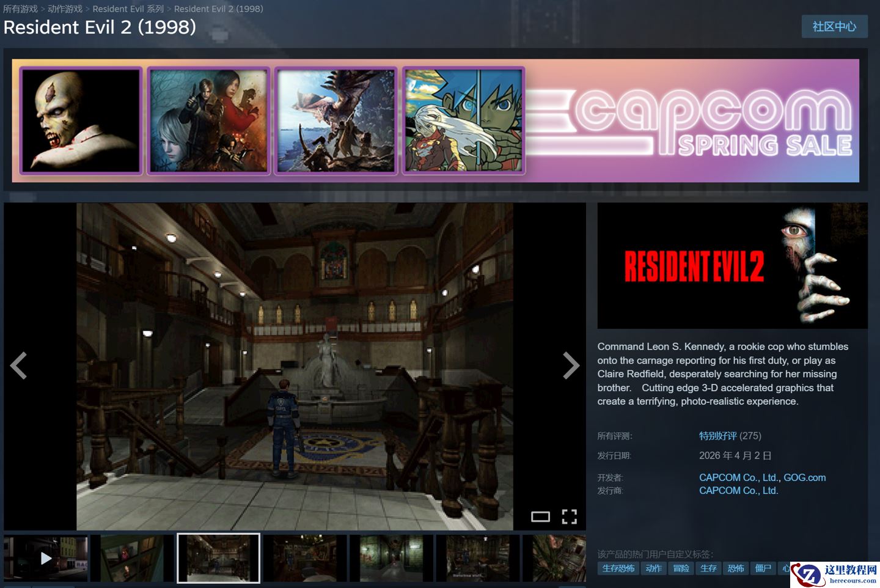This screenshot has width=880, height=588.
Task: Open the 僵尸 tag
Action: pyautogui.click(x=763, y=568)
